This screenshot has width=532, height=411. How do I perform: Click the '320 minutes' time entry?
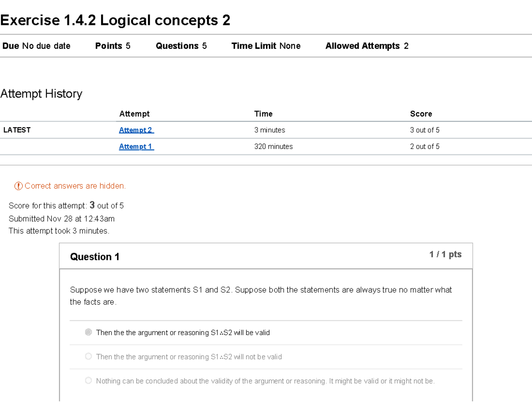pyautogui.click(x=274, y=146)
